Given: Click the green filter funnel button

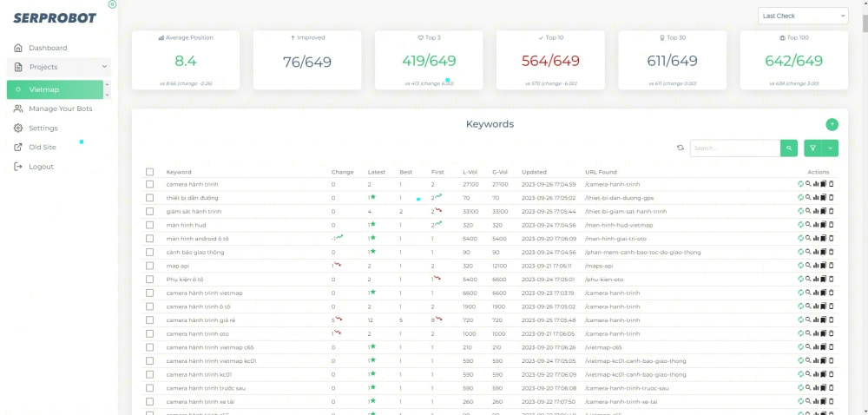Looking at the screenshot, I should tap(812, 148).
